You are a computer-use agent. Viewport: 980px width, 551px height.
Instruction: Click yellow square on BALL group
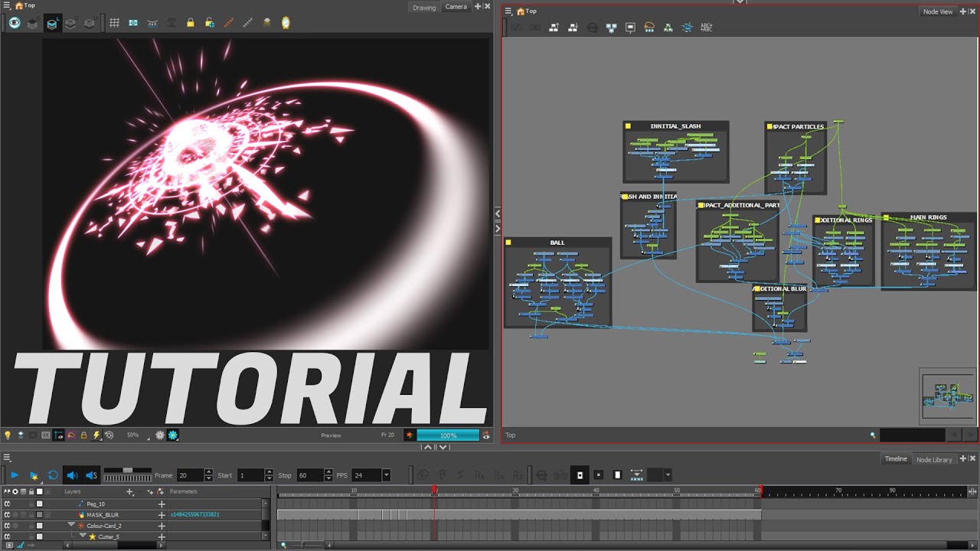[x=508, y=243]
